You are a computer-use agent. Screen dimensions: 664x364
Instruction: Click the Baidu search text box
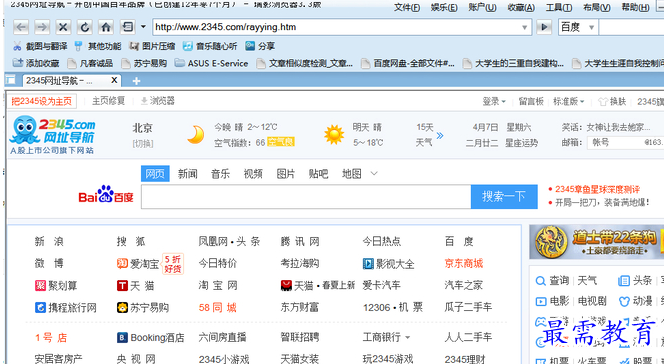click(x=306, y=196)
